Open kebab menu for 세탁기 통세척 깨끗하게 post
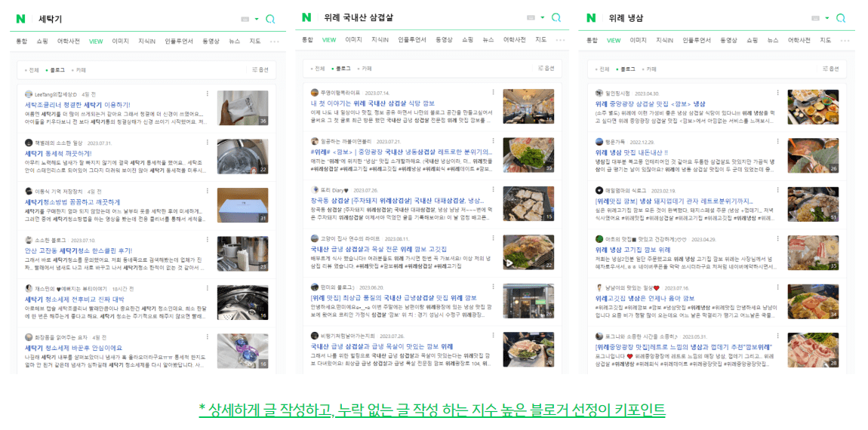This screenshot has width=868, height=430. point(208,143)
